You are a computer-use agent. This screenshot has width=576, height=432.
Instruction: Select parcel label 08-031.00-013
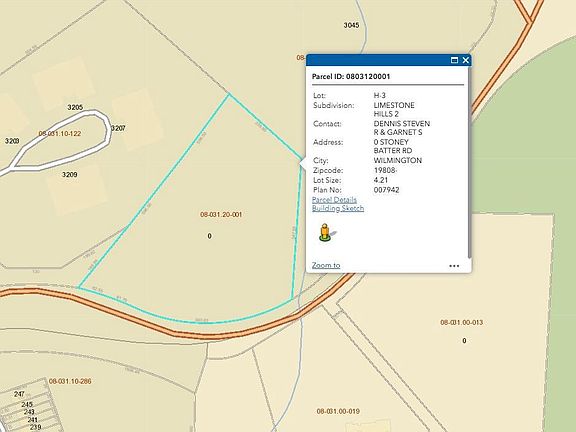pos(461,323)
